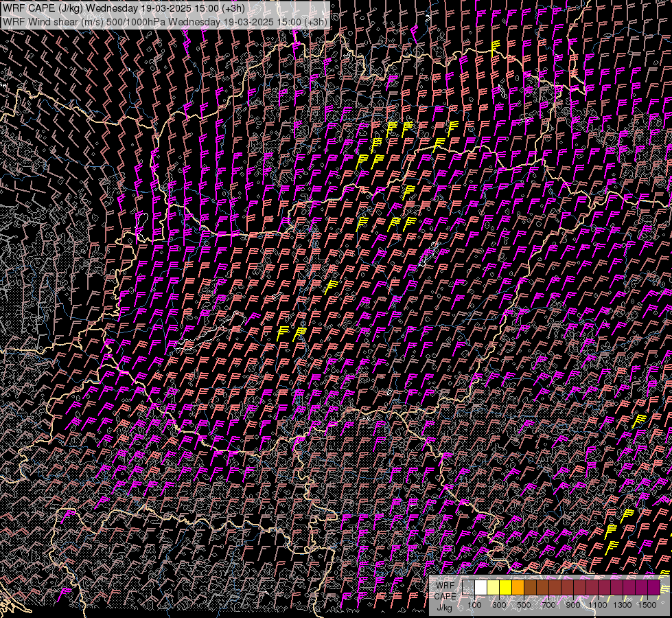The height and width of the screenshot is (618, 672).
Task: Click the purple last CAPE legend swatch
Action: point(653,588)
